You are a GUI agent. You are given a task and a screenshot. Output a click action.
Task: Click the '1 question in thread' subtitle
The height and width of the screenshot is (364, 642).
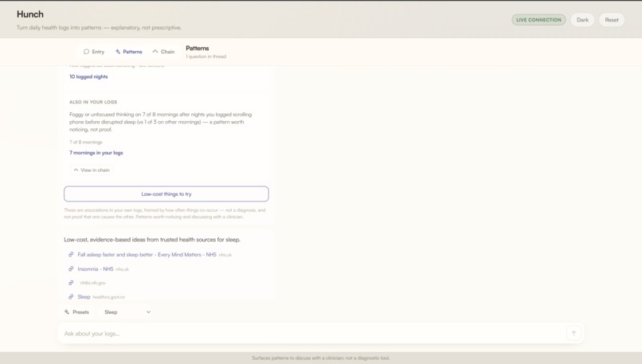pyautogui.click(x=206, y=57)
